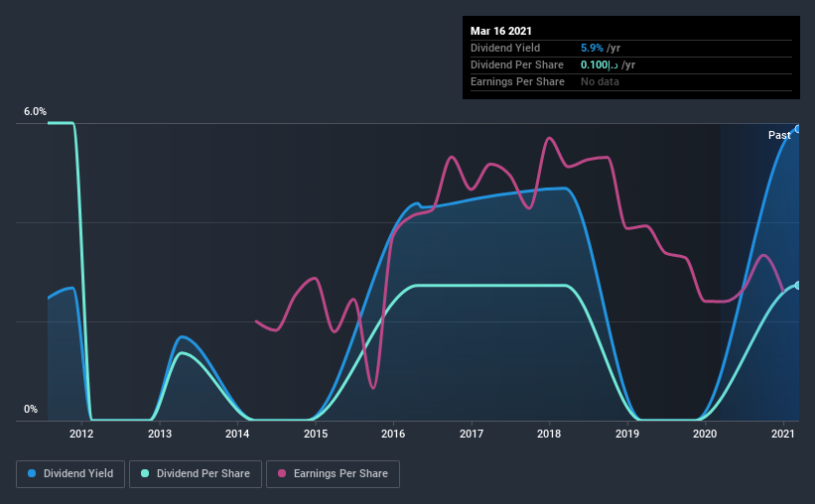Click the 2017 x-axis label
Screen dimensions: 815x504
click(x=472, y=434)
